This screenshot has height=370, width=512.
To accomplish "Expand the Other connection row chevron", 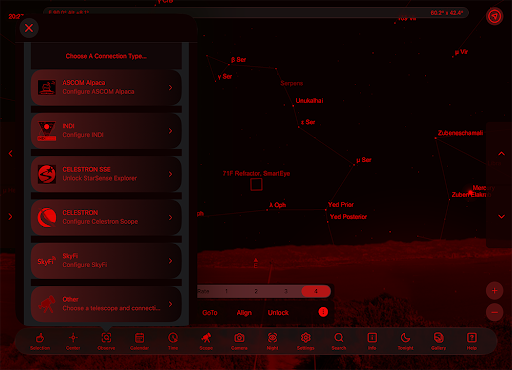I will point(170,304).
